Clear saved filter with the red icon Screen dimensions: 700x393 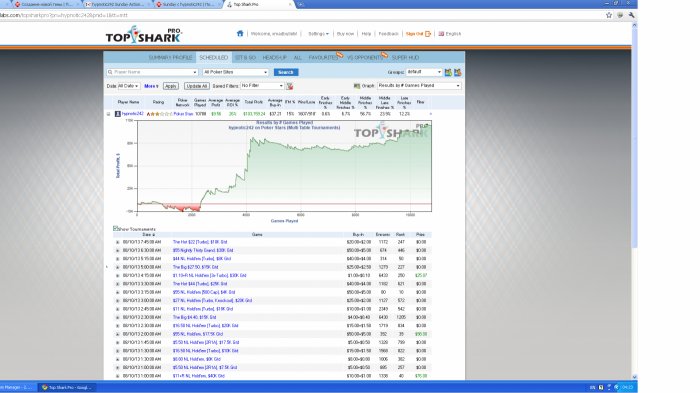(290, 86)
